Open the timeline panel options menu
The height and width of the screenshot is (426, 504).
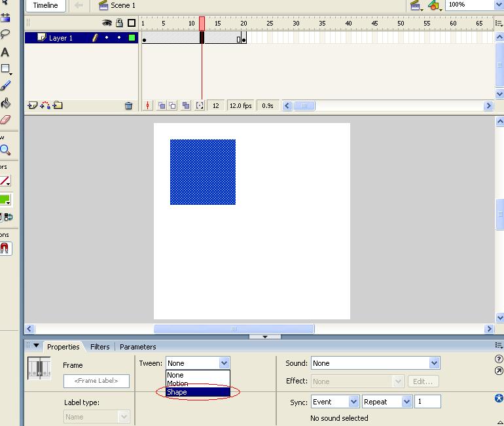point(499,23)
